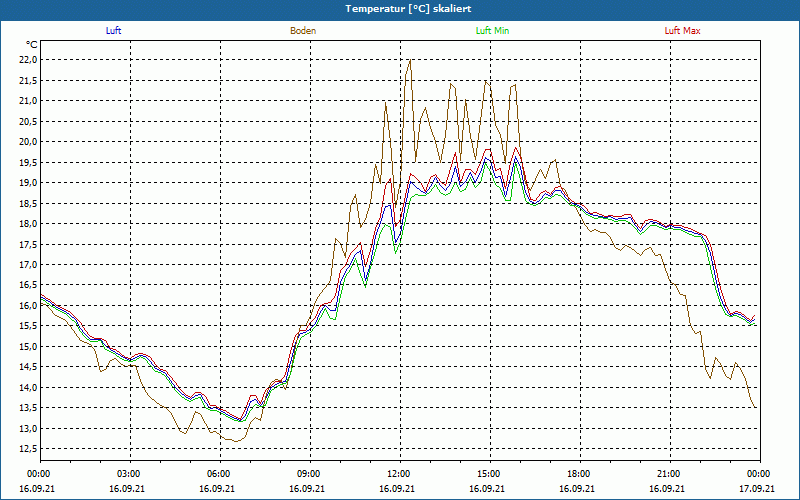800x500 pixels.
Task: Click the 03:00 time axis label
Action: (128, 474)
